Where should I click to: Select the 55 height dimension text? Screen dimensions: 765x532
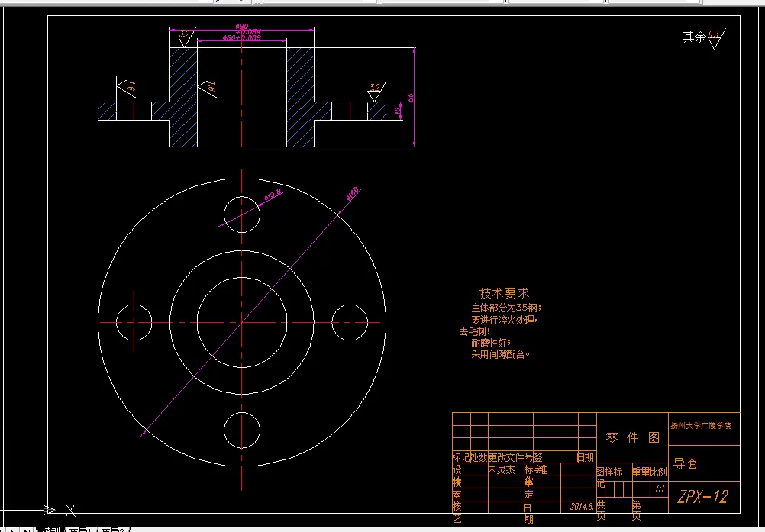point(410,98)
